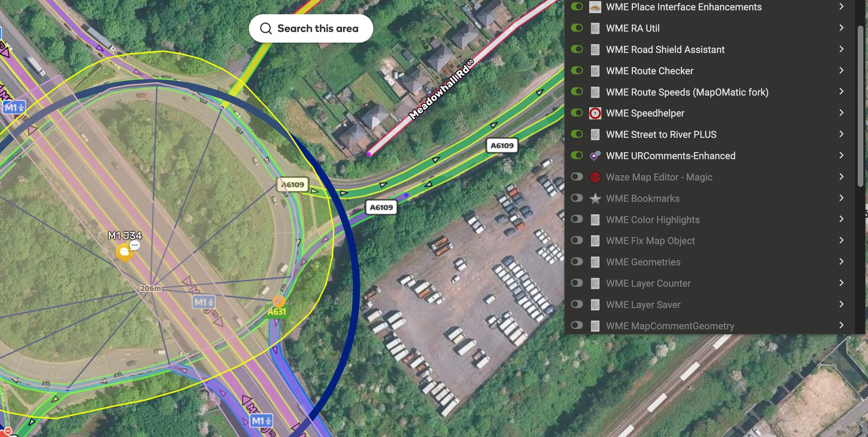The height and width of the screenshot is (437, 868).
Task: Expand the WME RA Util chevron
Action: click(841, 28)
